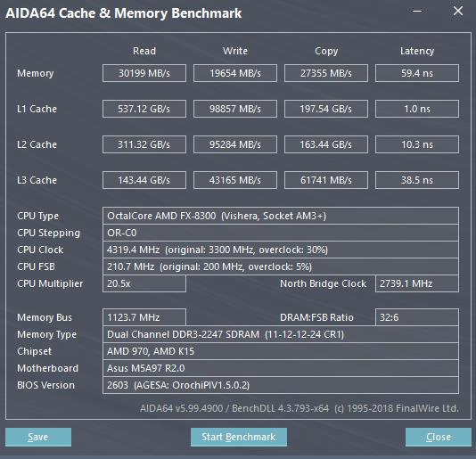Click the Motherboard Asus M5A97 R2.0 field
This screenshot has height=459, width=476.
click(x=281, y=368)
